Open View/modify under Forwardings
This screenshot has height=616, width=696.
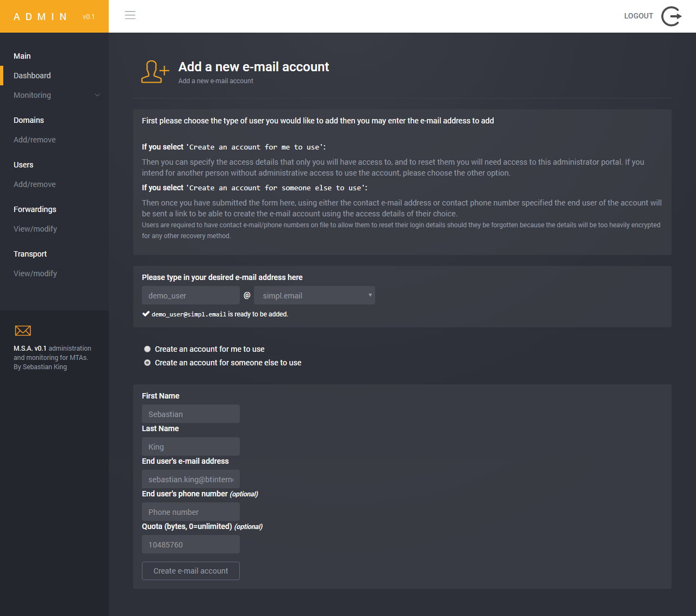click(35, 229)
